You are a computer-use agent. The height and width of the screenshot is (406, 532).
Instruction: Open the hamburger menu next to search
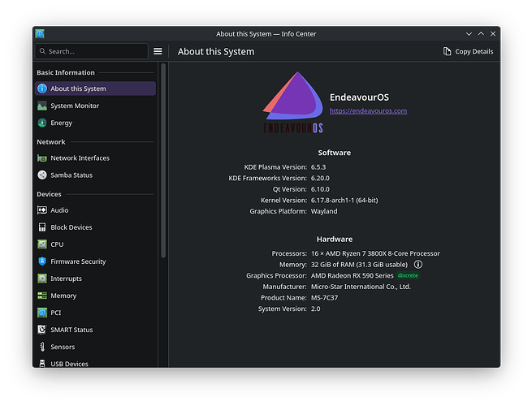click(158, 51)
